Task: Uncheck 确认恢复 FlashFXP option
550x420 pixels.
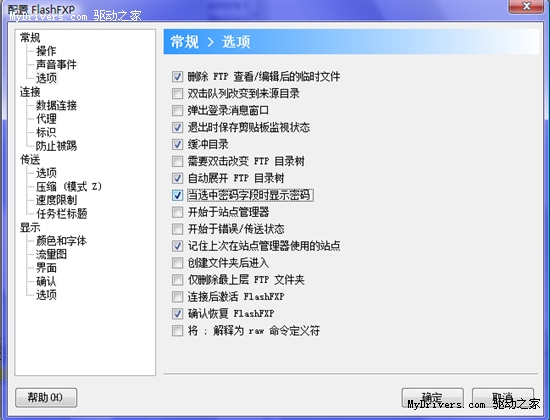Action: point(177,314)
